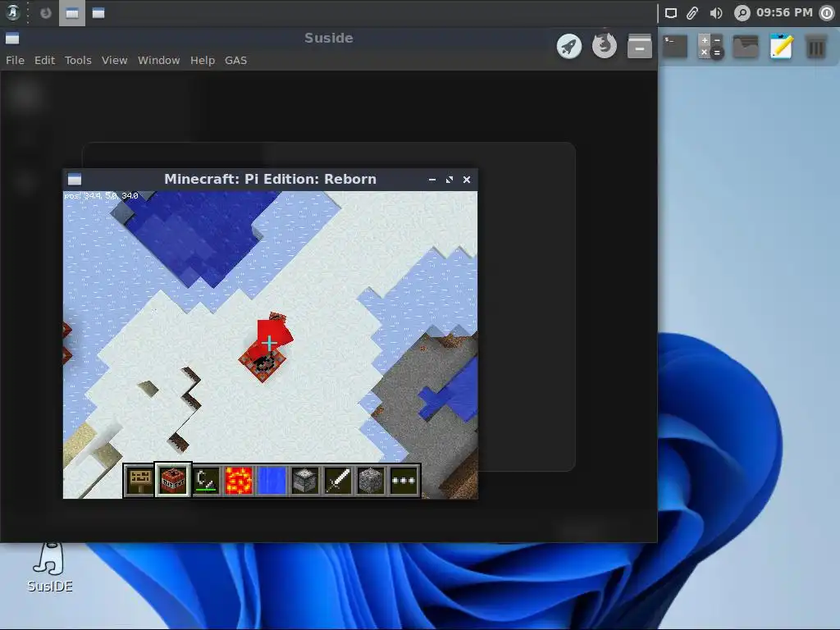Click the Firefox taskbar entry in top panel
Screen dimensions: 840x630
coord(46,13)
